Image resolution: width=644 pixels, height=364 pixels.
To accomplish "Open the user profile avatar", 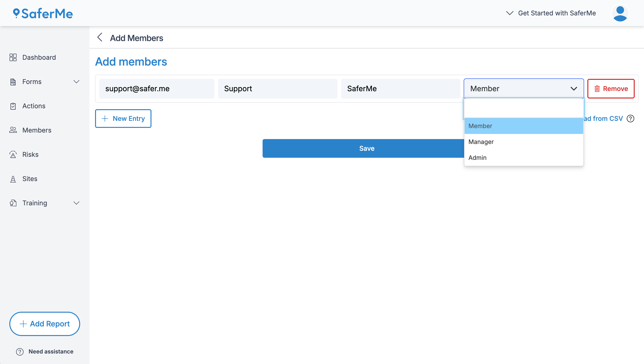I will [x=620, y=14].
